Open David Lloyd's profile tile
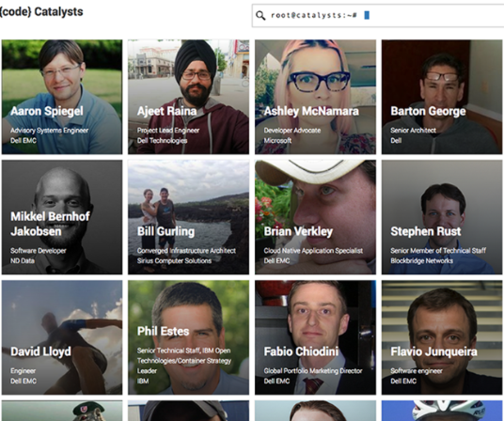This screenshot has width=504, height=421. tap(62, 337)
